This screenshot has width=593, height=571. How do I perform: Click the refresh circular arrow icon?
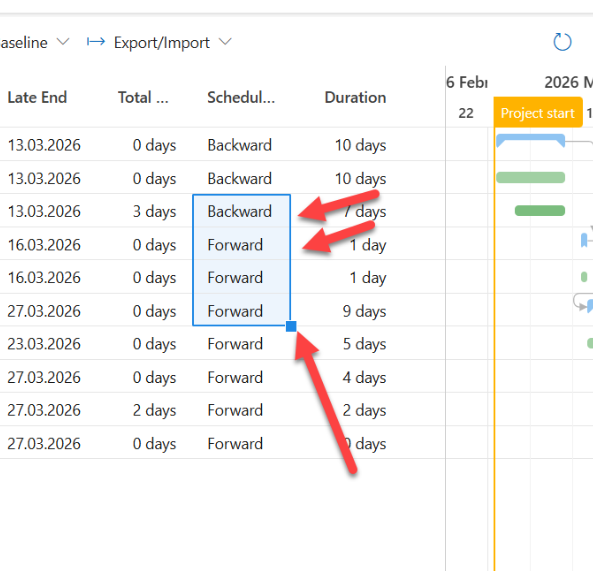point(562,42)
